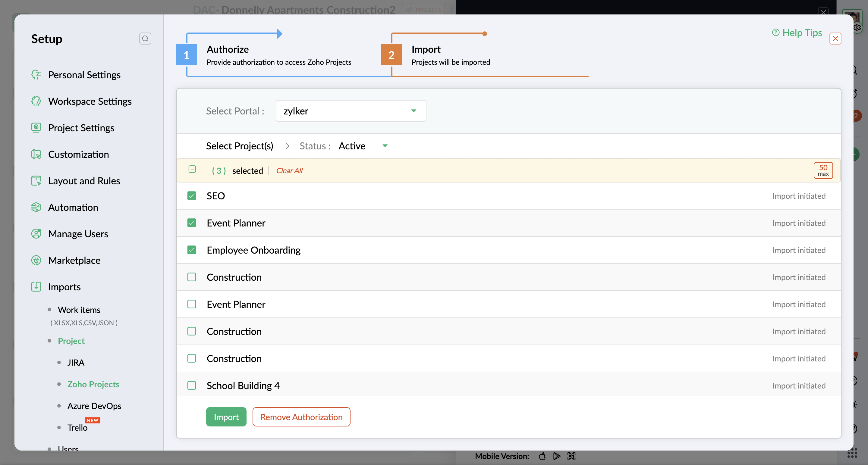Click the green Import button

[226, 417]
